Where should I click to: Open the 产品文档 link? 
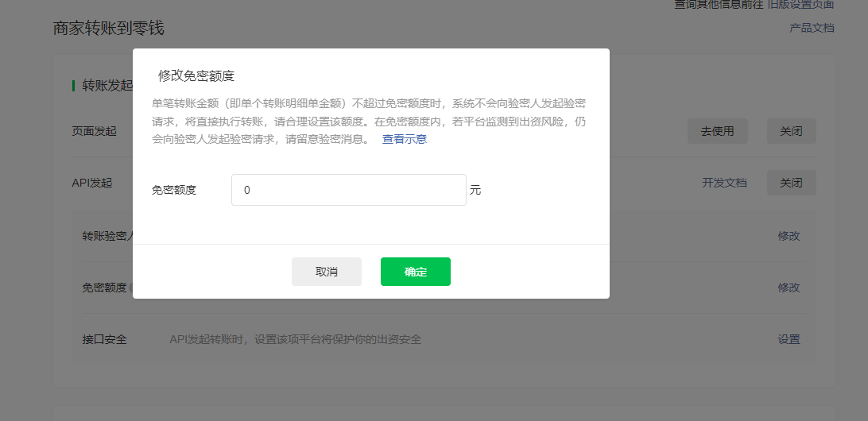point(812,29)
